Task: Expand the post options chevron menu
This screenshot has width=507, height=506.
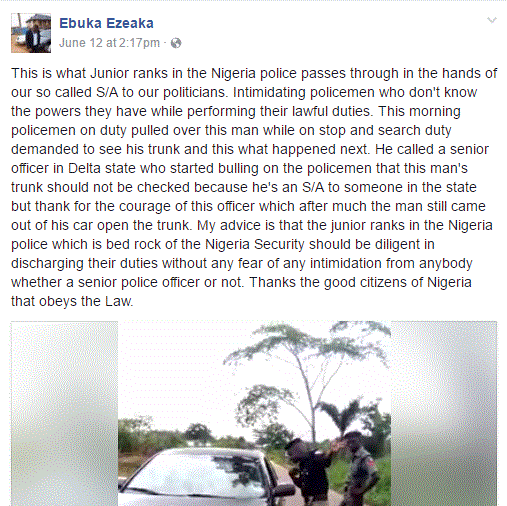Action: (x=492, y=20)
